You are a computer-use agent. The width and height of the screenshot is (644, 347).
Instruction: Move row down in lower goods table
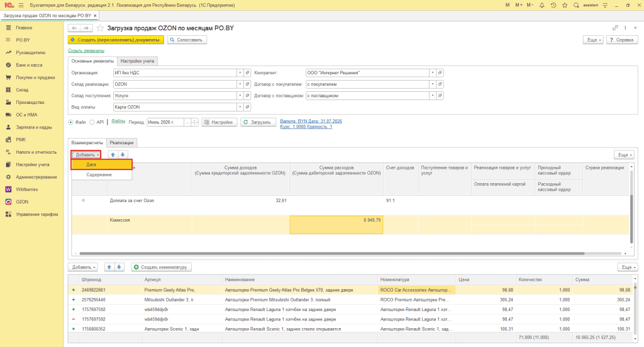119,267
